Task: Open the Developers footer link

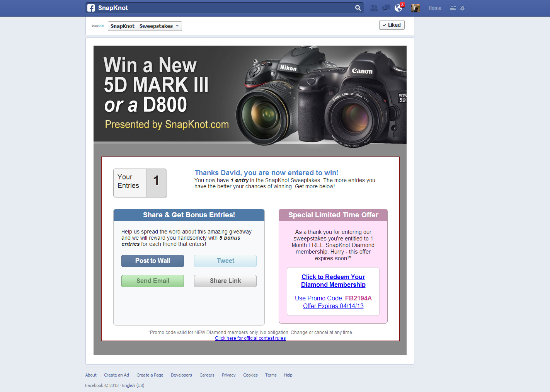Action: pyautogui.click(x=181, y=375)
